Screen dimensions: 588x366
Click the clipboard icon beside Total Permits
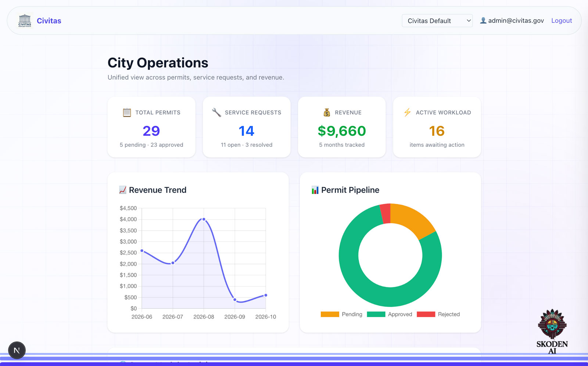point(127,113)
